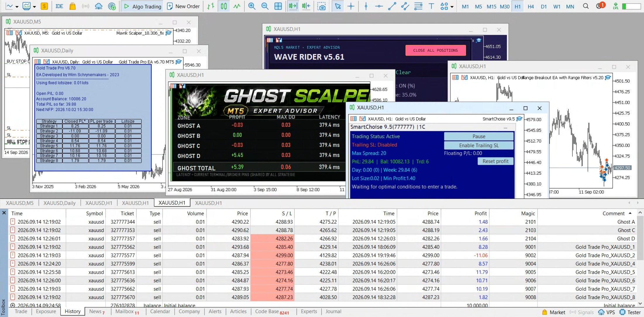Click Enable Trailing SL button
Viewport: 644px width, 317px height.
tap(479, 145)
